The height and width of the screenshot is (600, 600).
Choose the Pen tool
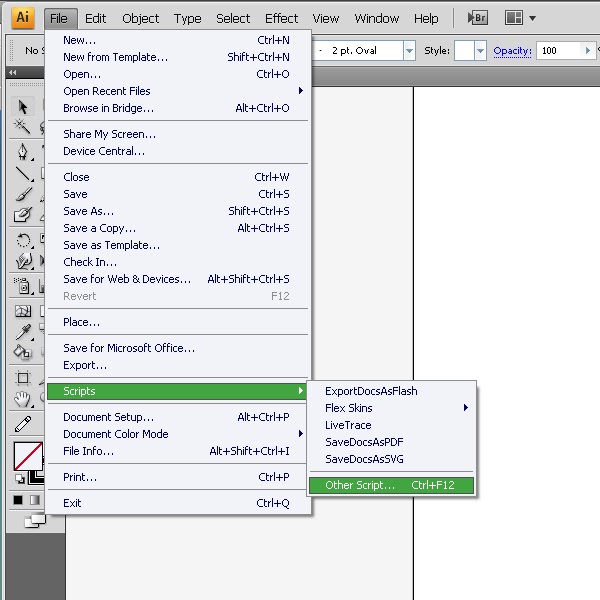23,152
